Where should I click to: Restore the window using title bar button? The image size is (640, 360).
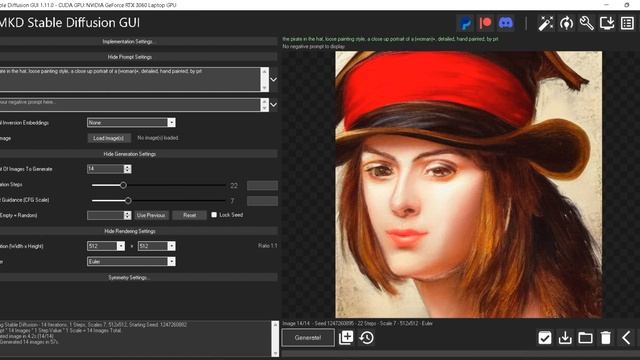(x=627, y=5)
